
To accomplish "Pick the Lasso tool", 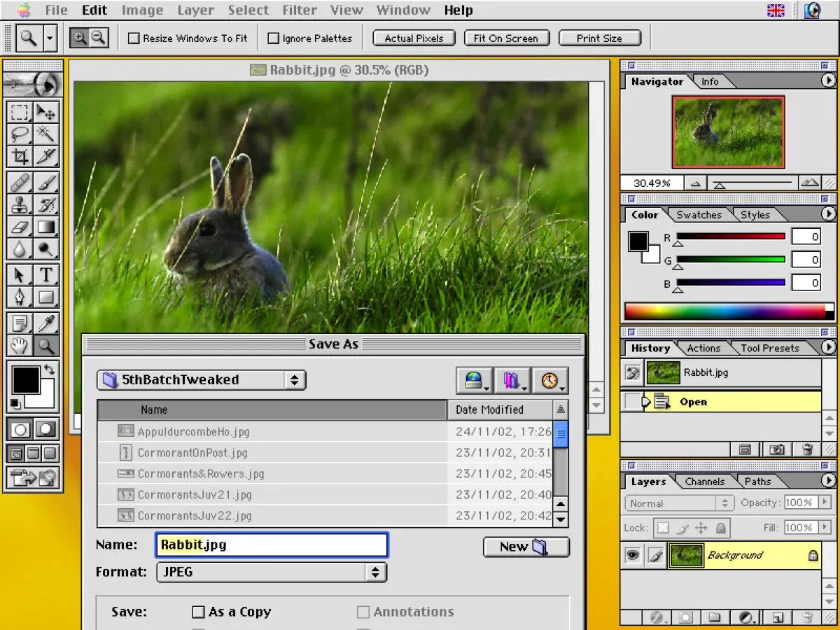I will pyautogui.click(x=20, y=134).
